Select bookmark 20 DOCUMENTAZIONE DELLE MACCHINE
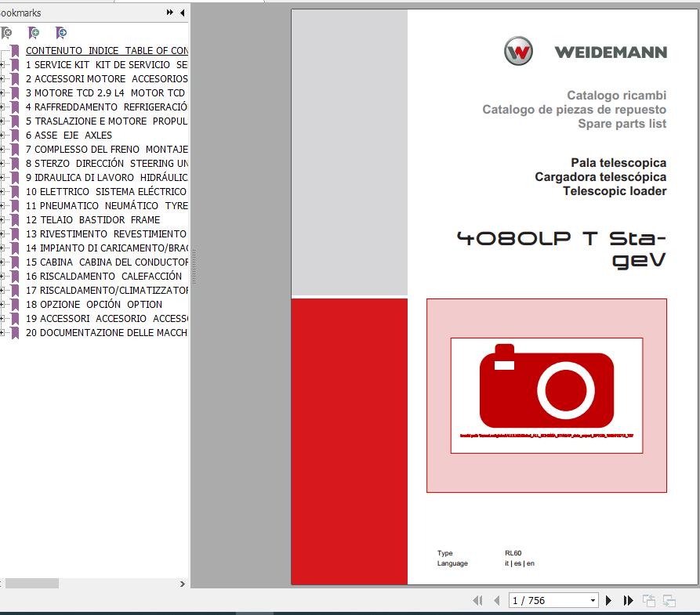The width and height of the screenshot is (700, 615). point(107,332)
